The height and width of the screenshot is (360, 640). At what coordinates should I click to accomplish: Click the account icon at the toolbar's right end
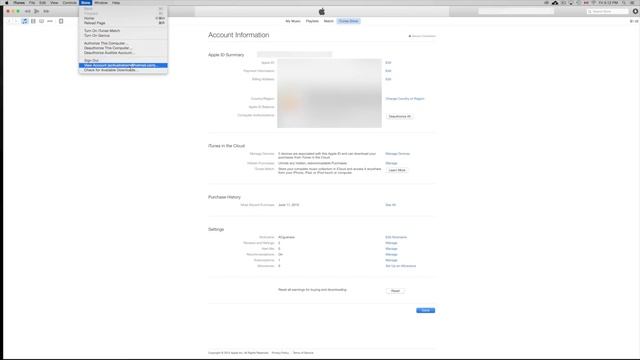[x=635, y=11]
